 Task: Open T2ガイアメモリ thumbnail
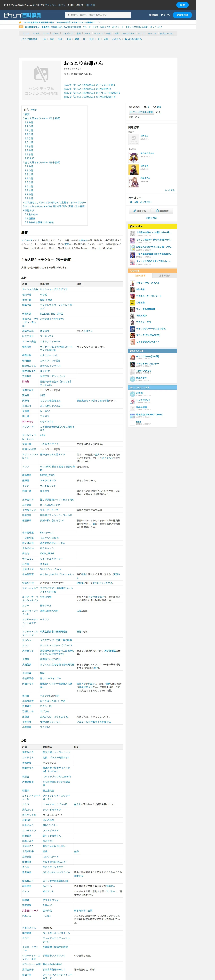click(x=132, y=372)
